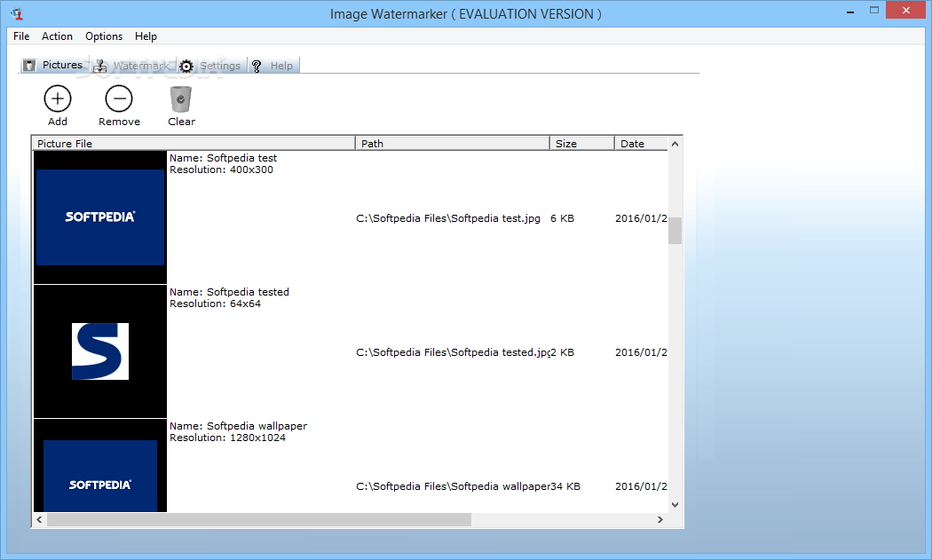Switch to the Help tab label
Screen dimensions: 932x560
281,66
